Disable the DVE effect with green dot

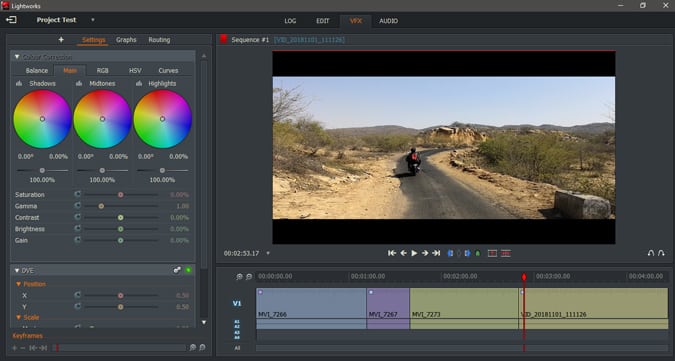point(188,270)
